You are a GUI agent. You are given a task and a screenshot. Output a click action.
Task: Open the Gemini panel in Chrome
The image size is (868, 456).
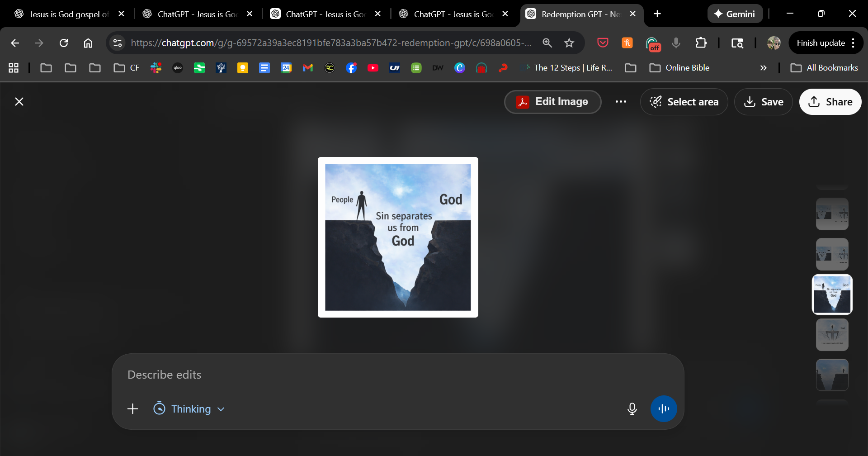(x=735, y=14)
